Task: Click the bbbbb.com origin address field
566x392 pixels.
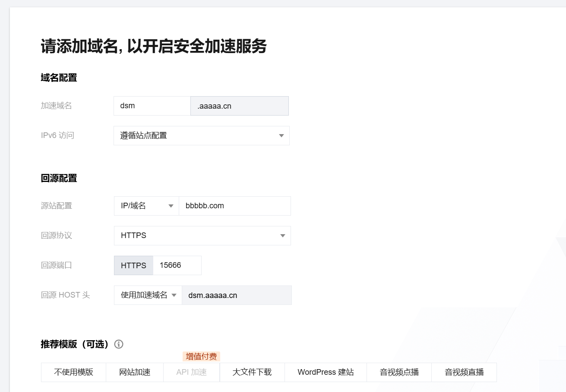Action: pyautogui.click(x=234, y=206)
